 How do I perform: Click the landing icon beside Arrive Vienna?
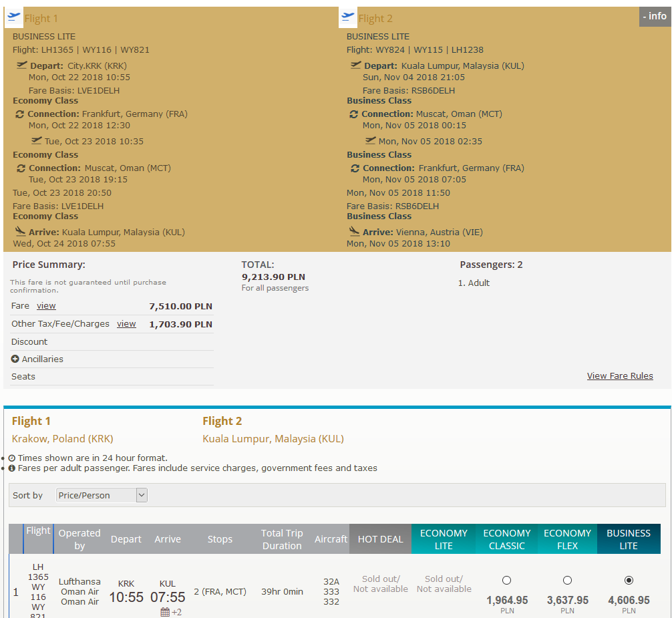354,231
